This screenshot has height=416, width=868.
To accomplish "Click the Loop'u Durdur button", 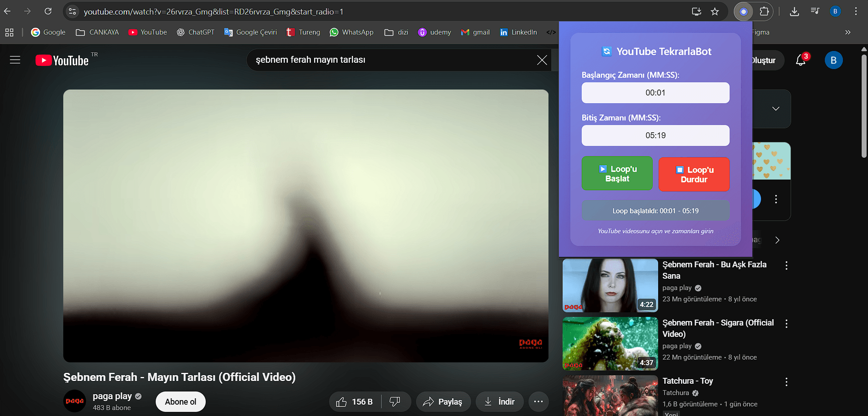I will point(694,174).
